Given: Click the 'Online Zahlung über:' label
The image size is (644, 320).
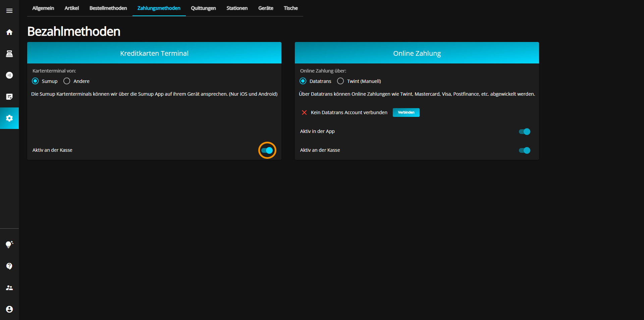Looking at the screenshot, I should 323,71.
